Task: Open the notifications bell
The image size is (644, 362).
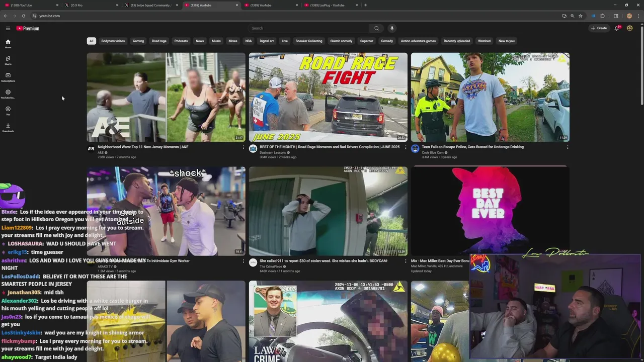Action: (617, 28)
